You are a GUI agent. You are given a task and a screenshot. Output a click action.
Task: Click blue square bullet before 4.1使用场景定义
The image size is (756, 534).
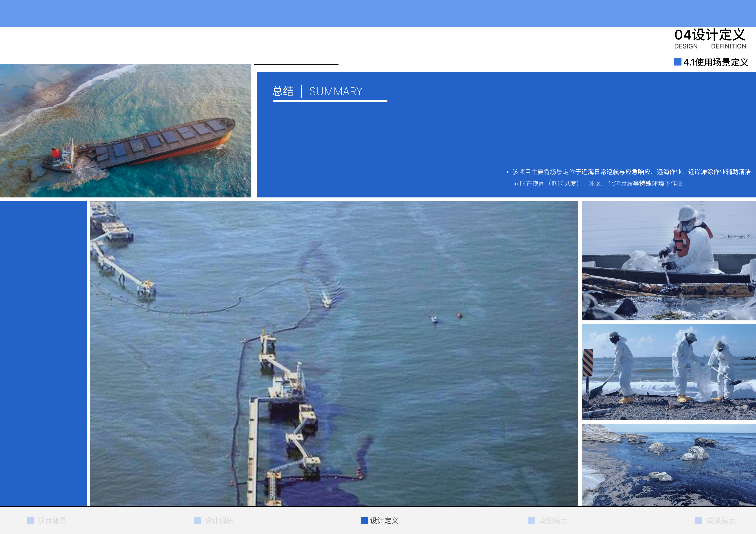[678, 62]
